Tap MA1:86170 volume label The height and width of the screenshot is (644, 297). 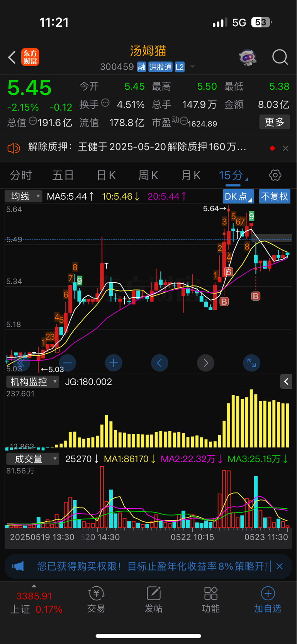pos(130,459)
